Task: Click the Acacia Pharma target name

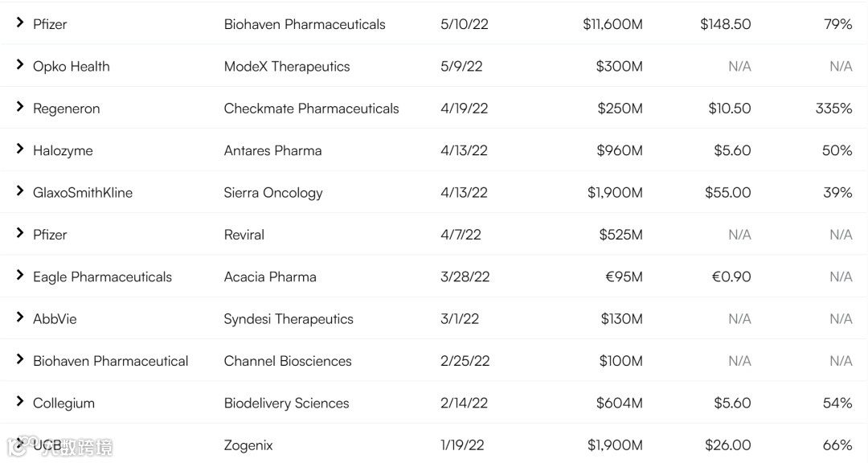Action: (x=270, y=277)
